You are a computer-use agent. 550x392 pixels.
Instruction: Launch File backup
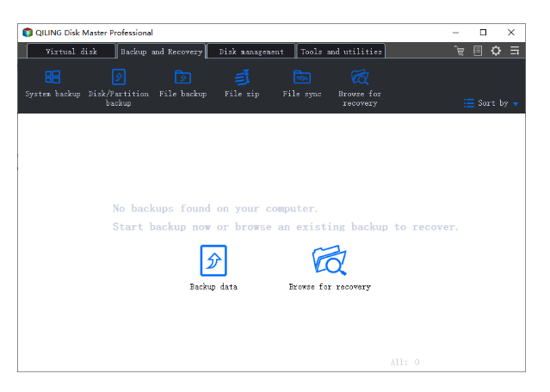tap(182, 84)
